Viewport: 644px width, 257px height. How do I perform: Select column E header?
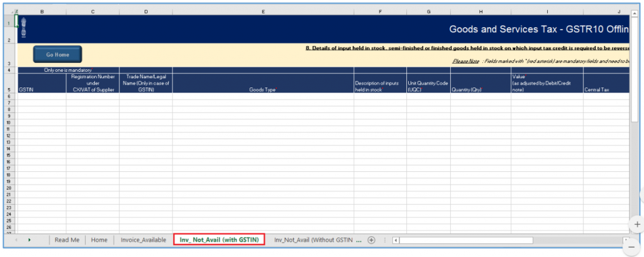pyautogui.click(x=264, y=12)
